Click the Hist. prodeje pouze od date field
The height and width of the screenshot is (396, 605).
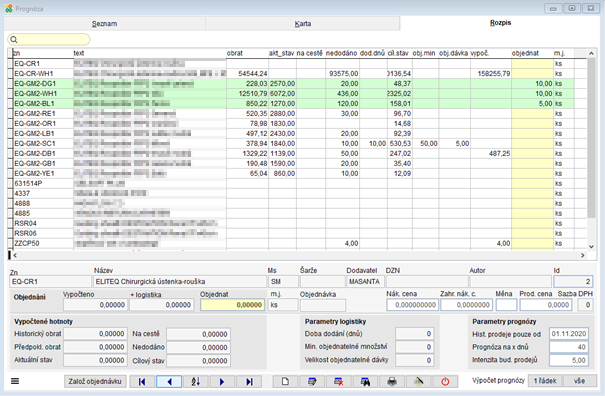pyautogui.click(x=569, y=333)
